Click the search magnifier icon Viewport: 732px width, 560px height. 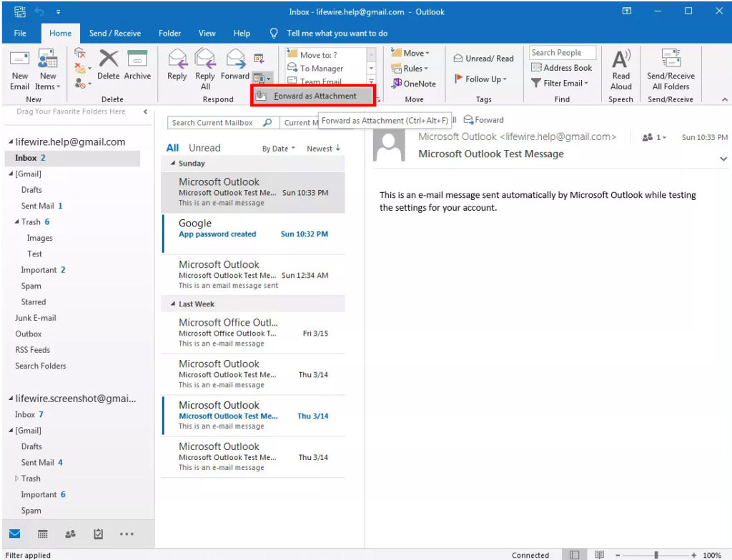pyautogui.click(x=267, y=122)
